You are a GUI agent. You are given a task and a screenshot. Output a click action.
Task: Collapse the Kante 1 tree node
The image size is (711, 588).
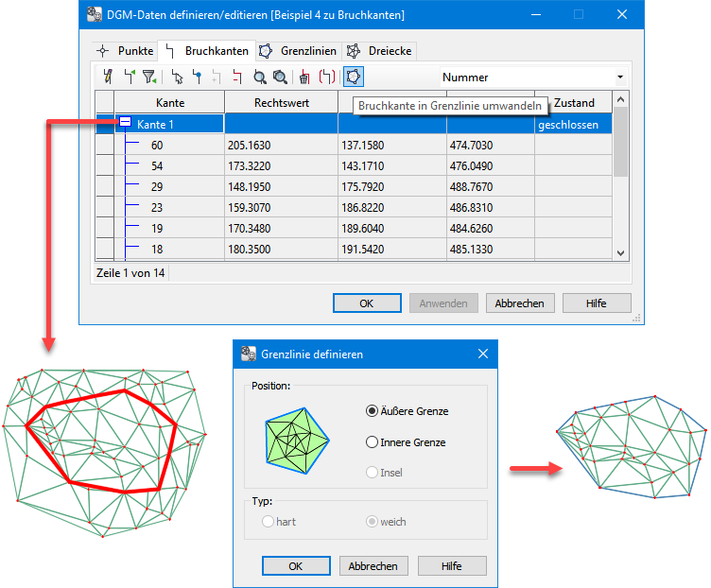pos(125,124)
